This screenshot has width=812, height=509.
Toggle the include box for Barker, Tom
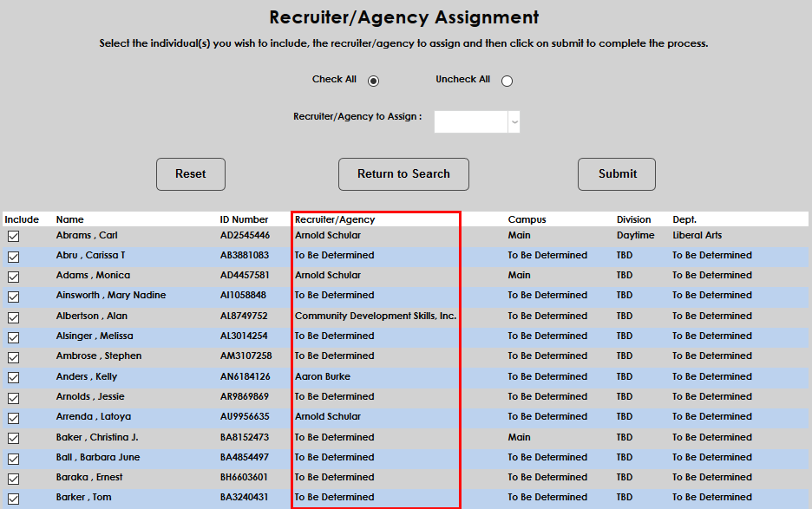tap(13, 497)
